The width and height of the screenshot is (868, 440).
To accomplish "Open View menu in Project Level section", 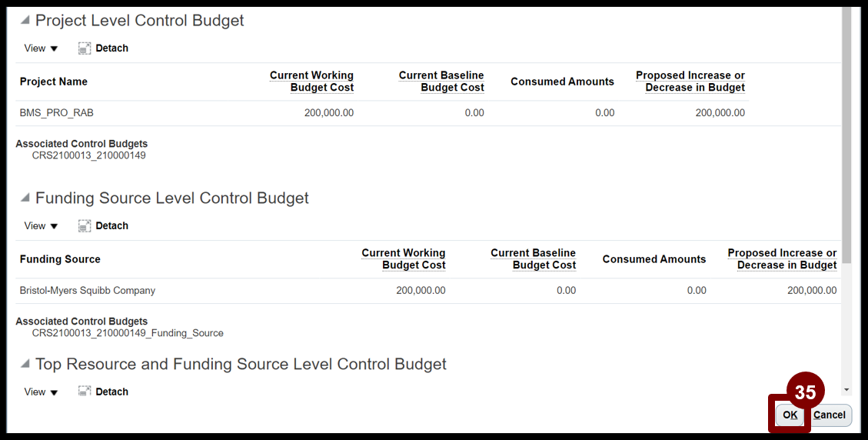I will (41, 48).
